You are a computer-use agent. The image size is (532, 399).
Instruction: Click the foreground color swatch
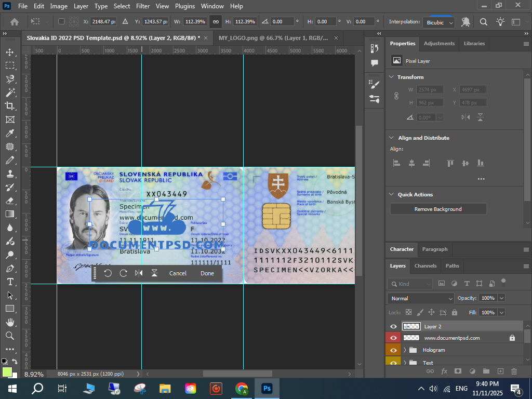click(x=7, y=372)
